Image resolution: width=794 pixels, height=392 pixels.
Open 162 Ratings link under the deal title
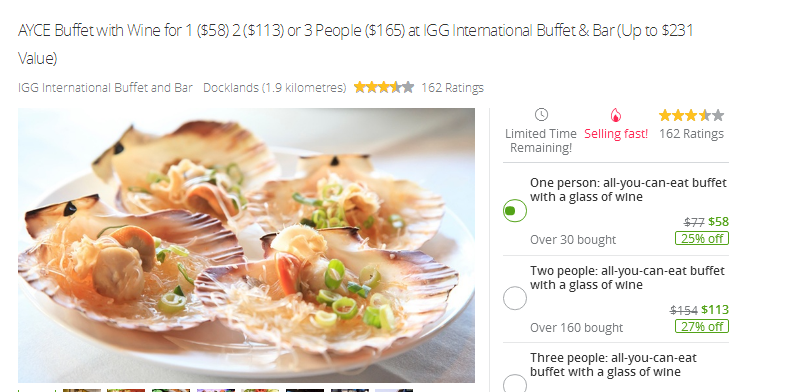click(452, 88)
